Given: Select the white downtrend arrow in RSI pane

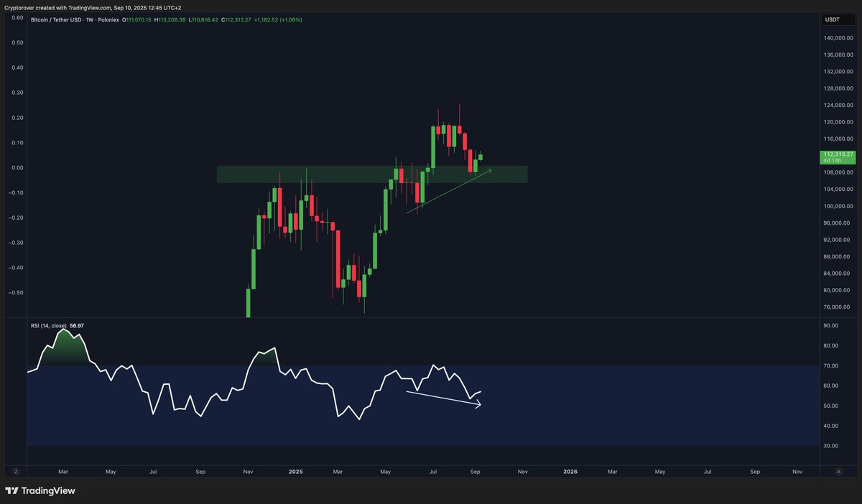Looking at the screenshot, I should point(442,397).
